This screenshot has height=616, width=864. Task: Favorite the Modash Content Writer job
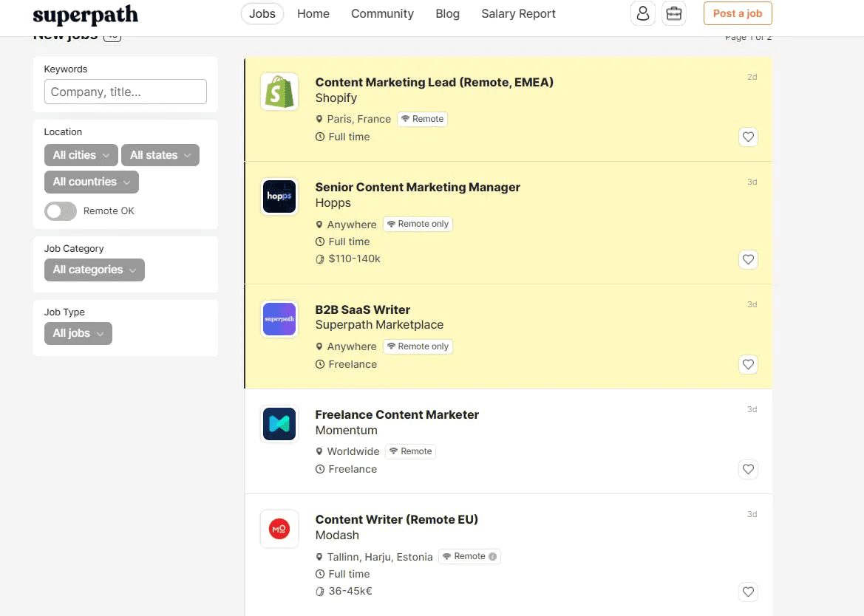click(748, 592)
